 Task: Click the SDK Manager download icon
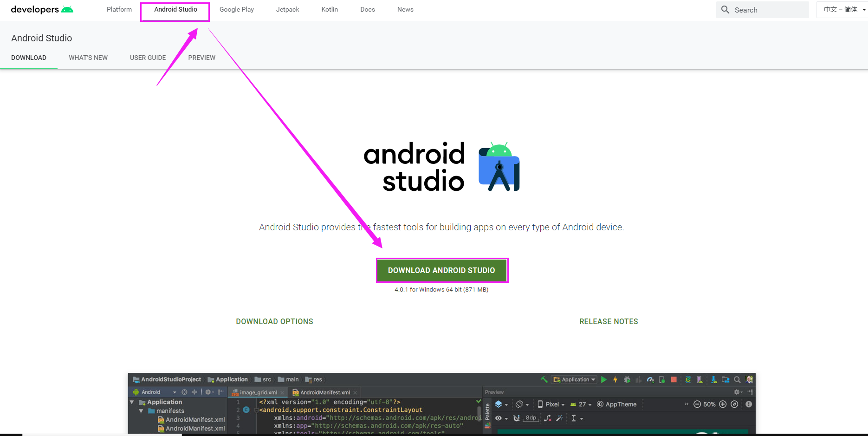point(714,379)
